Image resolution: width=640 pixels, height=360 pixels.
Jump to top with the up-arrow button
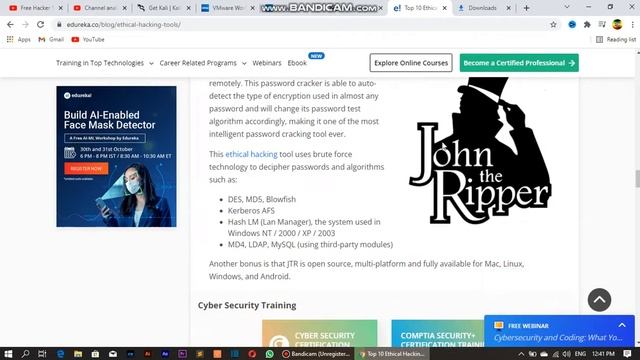tap(599, 300)
